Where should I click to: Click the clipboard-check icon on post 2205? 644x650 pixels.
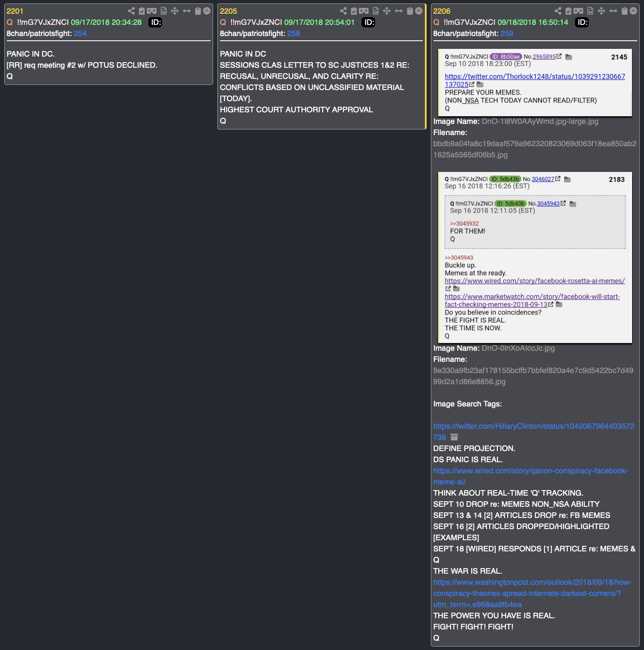click(x=354, y=11)
